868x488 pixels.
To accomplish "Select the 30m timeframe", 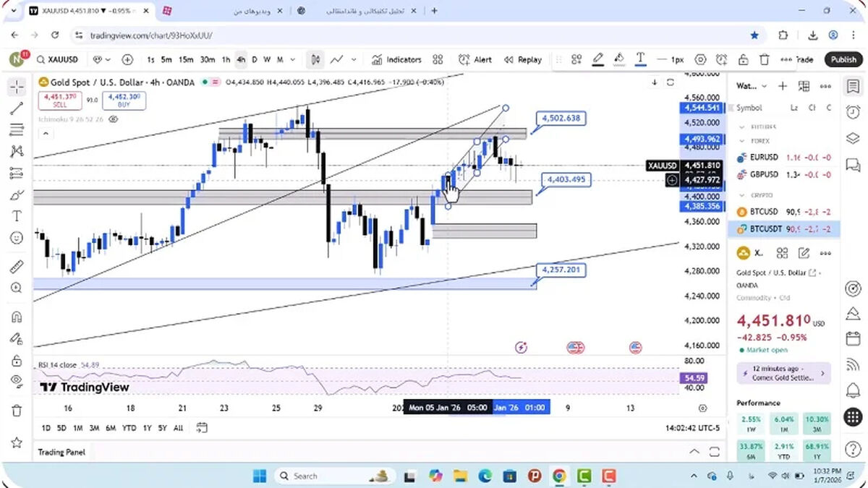I will pyautogui.click(x=207, y=60).
